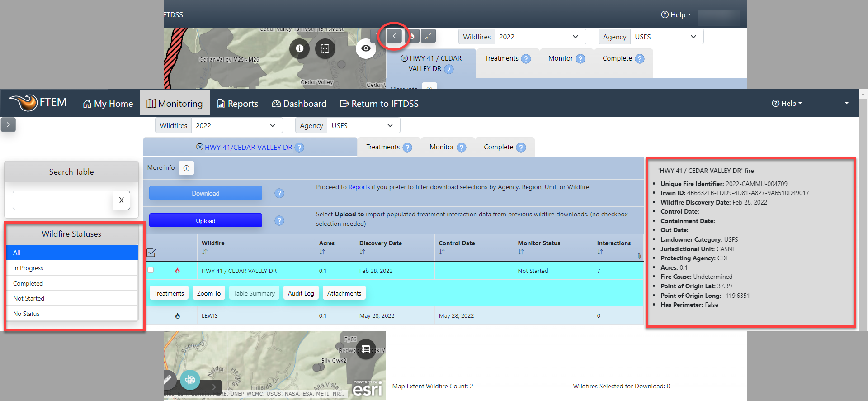This screenshot has width=868, height=401.
Task: Click the Upload button
Action: pos(206,221)
